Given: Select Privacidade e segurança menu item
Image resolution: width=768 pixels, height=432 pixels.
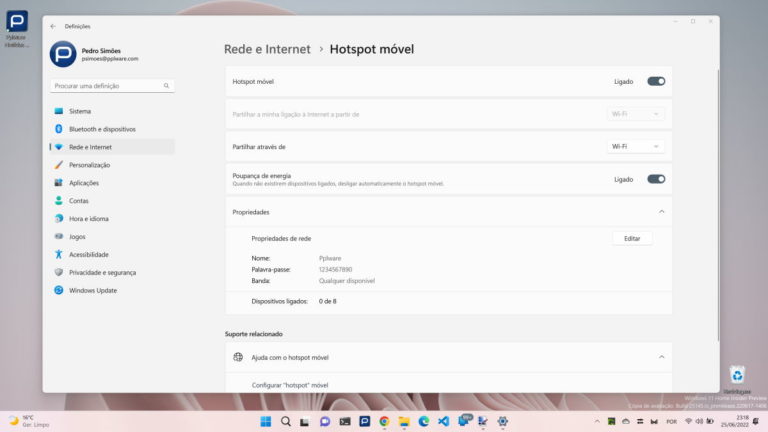Looking at the screenshot, I should pyautogui.click(x=103, y=272).
